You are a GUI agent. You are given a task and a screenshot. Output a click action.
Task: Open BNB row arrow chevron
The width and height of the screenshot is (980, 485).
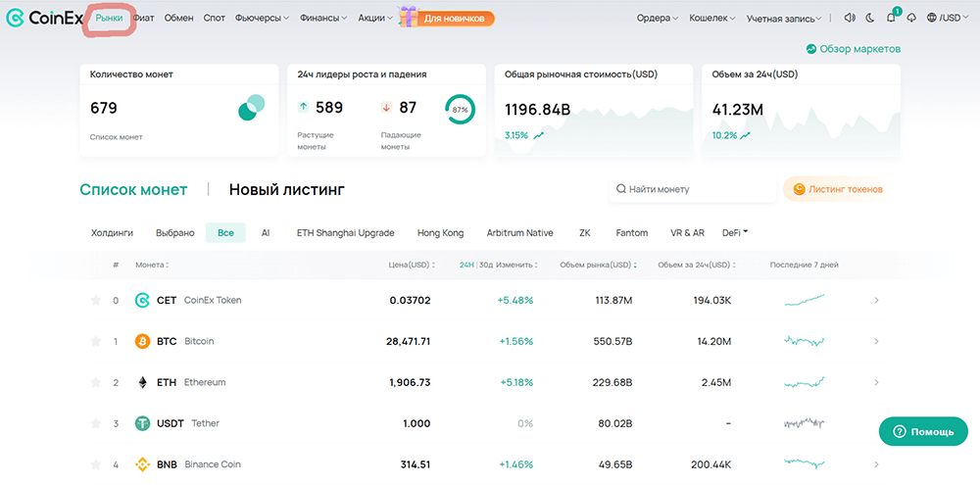(876, 464)
